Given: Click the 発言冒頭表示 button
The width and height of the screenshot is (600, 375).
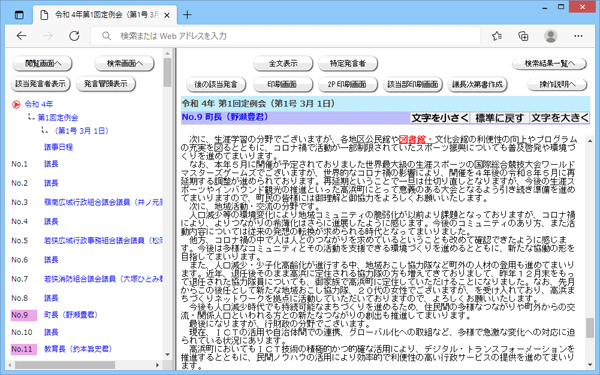Looking at the screenshot, I should pyautogui.click(x=106, y=84).
